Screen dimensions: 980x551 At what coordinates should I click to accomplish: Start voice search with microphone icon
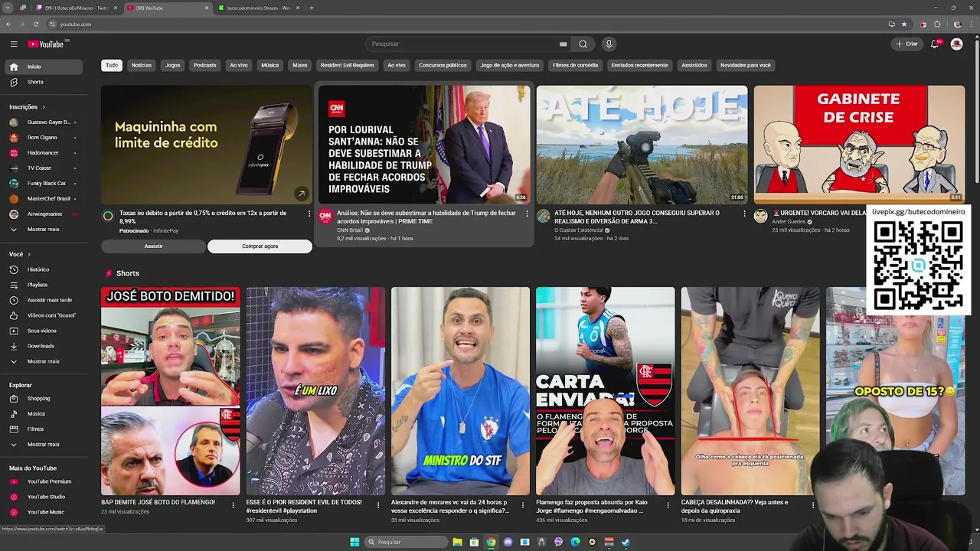click(x=609, y=44)
